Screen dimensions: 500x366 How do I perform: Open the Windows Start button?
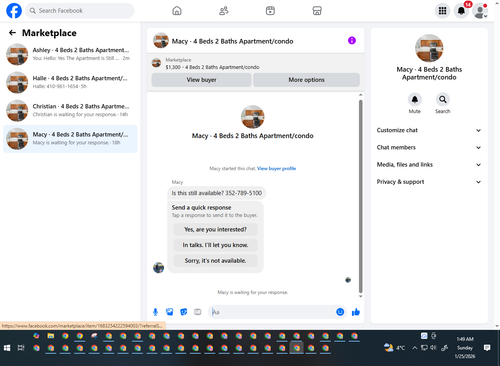[x=7, y=348]
